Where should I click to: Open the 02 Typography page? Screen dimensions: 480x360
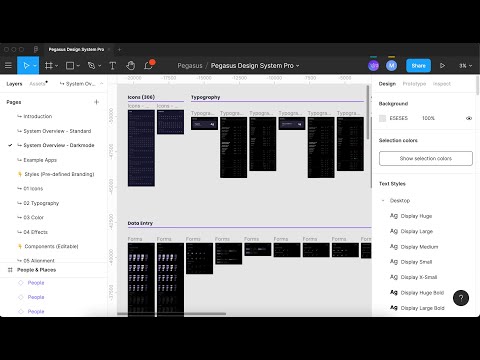[x=41, y=203]
